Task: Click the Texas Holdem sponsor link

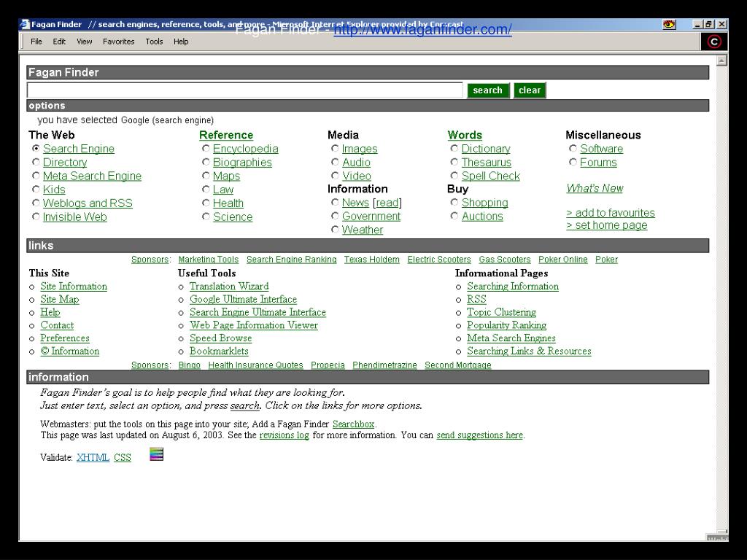Action: (371, 260)
